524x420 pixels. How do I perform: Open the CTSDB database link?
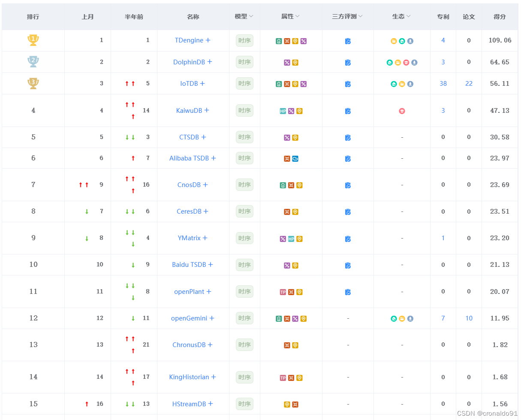pos(189,137)
